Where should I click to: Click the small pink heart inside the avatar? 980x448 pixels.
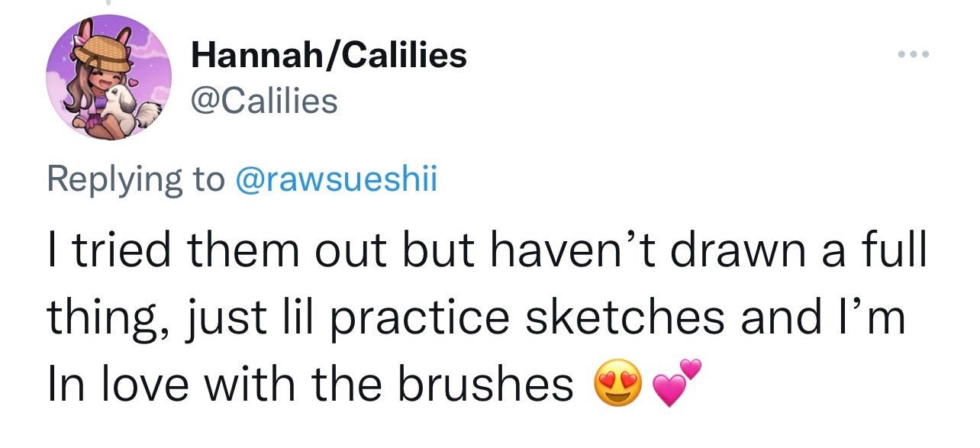click(131, 81)
